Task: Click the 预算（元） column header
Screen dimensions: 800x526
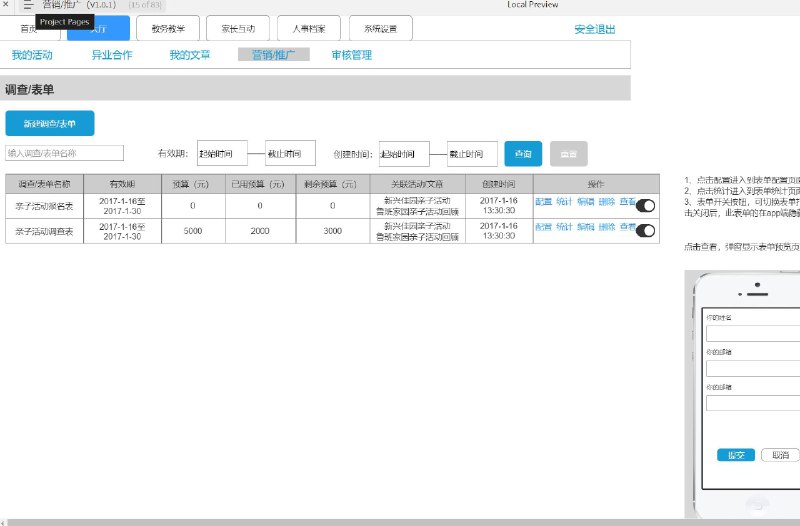Action: point(193,184)
